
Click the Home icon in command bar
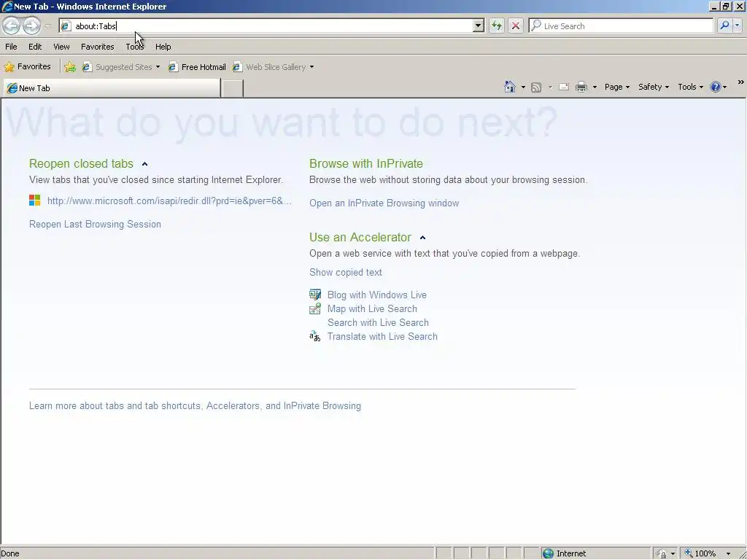pos(510,87)
